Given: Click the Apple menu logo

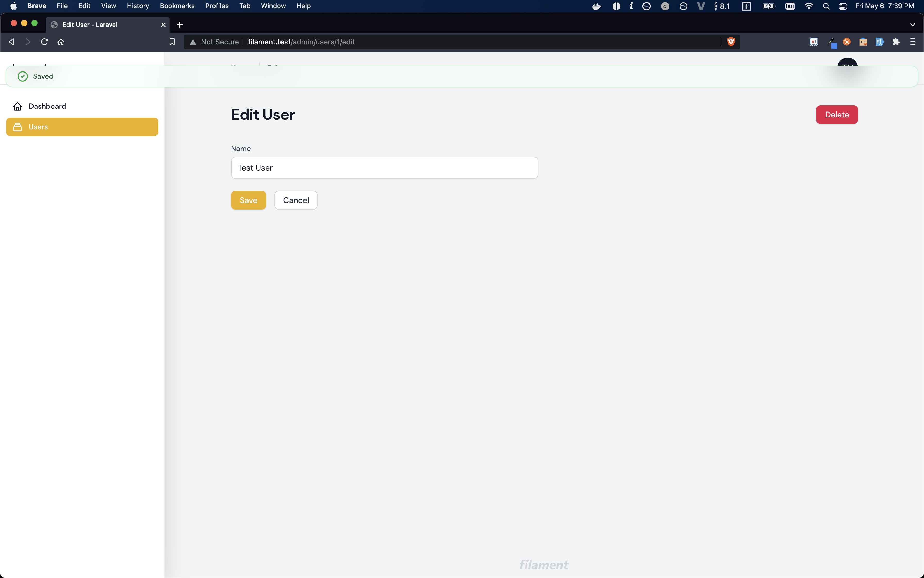Looking at the screenshot, I should pos(13,6).
